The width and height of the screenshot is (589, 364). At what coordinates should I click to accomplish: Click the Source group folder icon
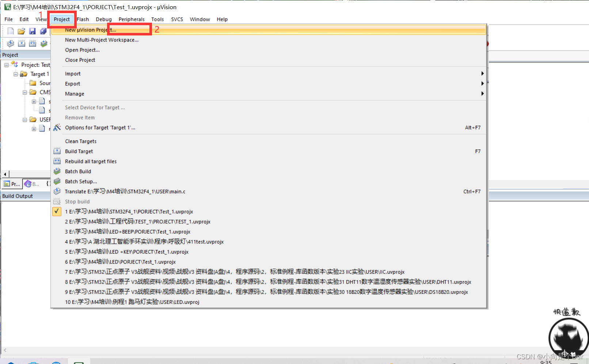pos(33,83)
